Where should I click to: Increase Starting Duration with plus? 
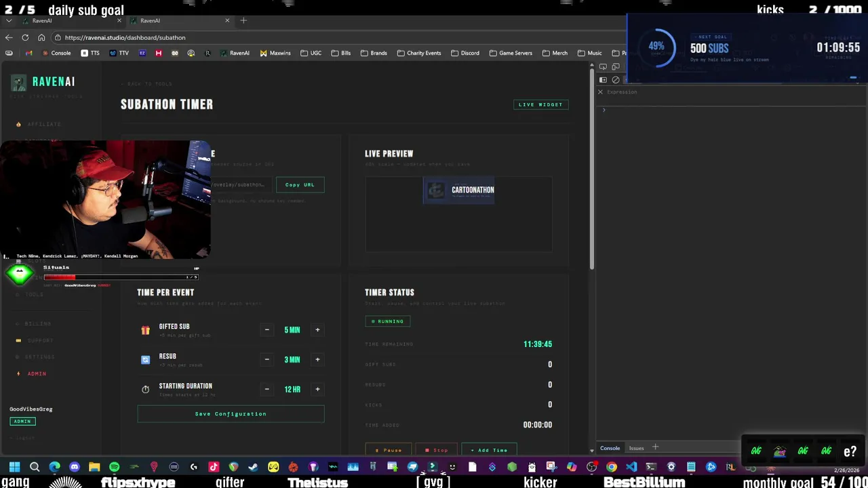(317, 389)
